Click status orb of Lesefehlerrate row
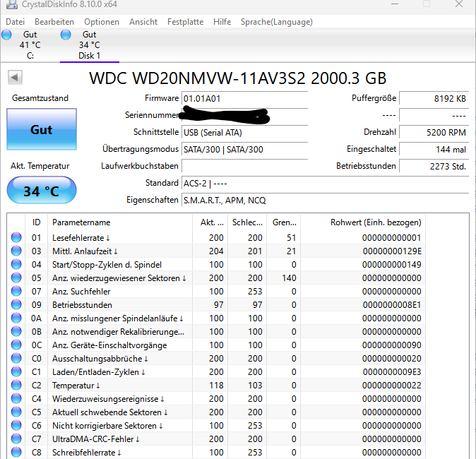The image size is (476, 459). [x=16, y=237]
